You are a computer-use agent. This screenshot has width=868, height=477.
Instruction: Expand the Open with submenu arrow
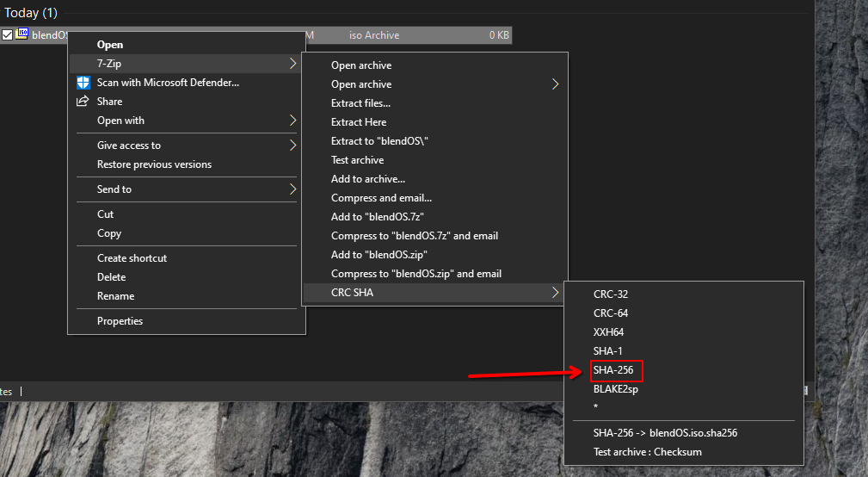click(x=292, y=121)
